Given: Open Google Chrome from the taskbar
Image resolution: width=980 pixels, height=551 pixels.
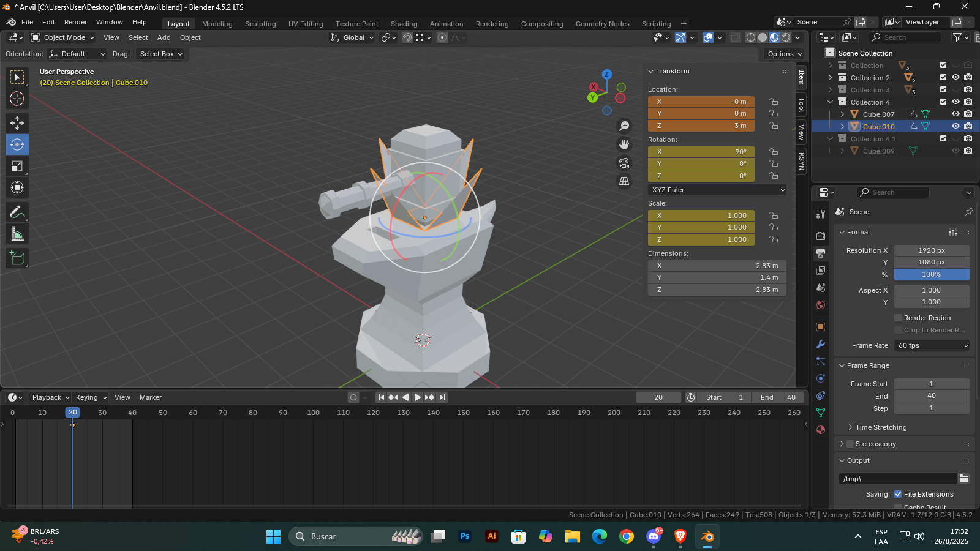Looking at the screenshot, I should [627, 536].
